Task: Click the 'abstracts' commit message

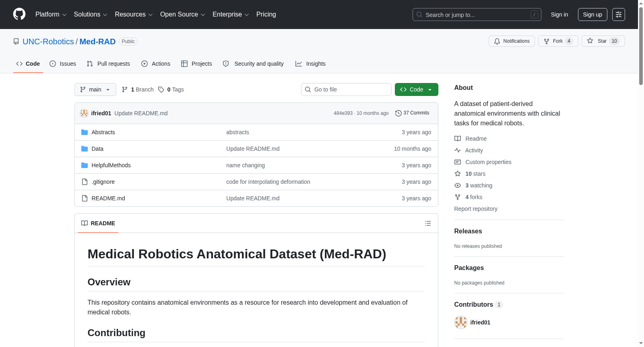Action: coord(237,132)
